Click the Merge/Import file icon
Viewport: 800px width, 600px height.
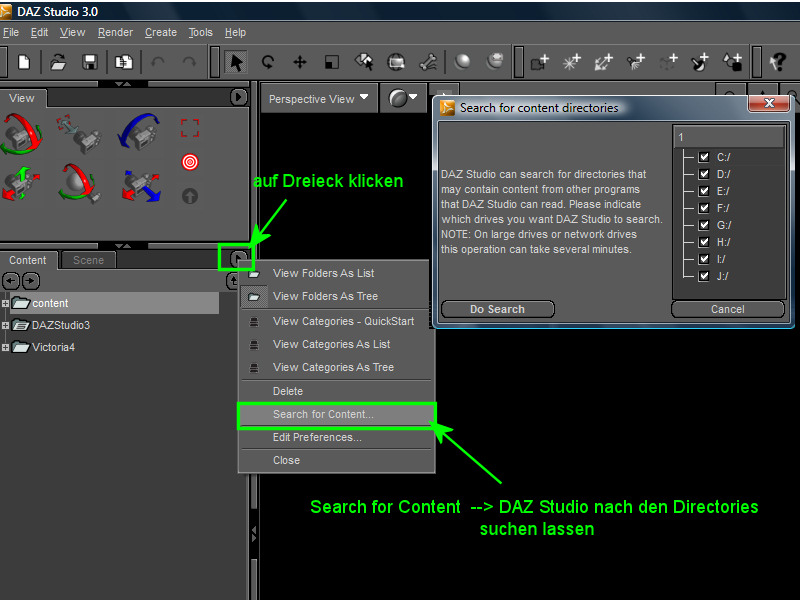123,62
